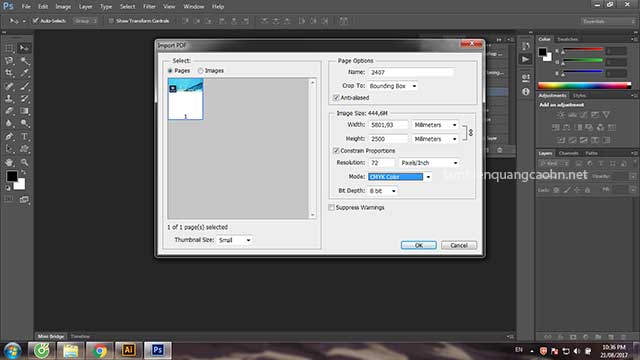This screenshot has width=640, height=360.
Task: Select the Gradient tool
Action: pyautogui.click(x=24, y=111)
